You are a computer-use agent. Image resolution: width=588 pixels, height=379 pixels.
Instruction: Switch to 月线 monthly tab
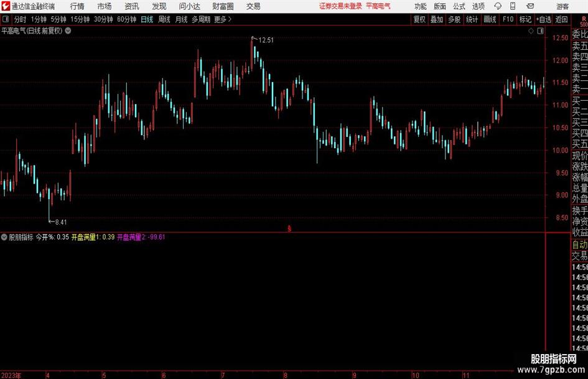pyautogui.click(x=182, y=19)
